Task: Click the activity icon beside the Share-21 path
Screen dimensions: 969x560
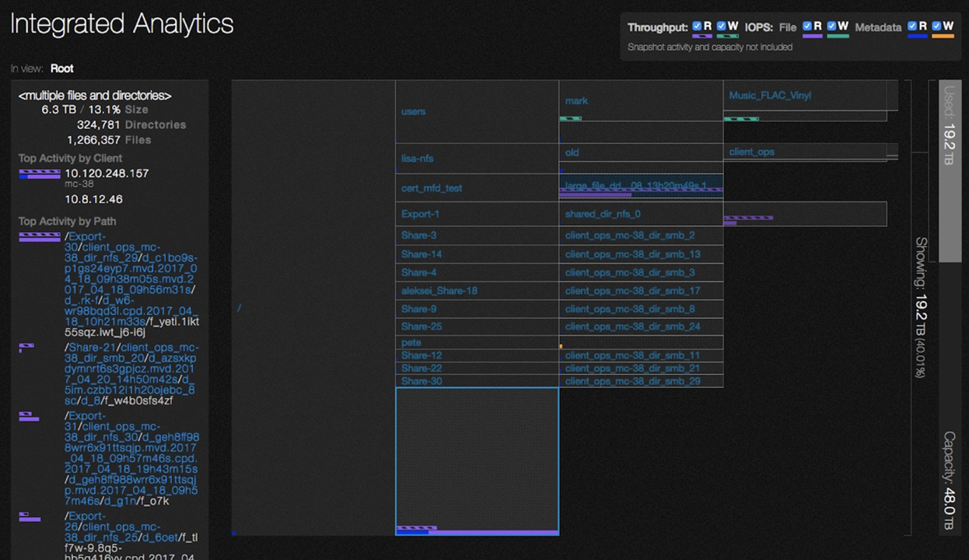Action: (26, 348)
